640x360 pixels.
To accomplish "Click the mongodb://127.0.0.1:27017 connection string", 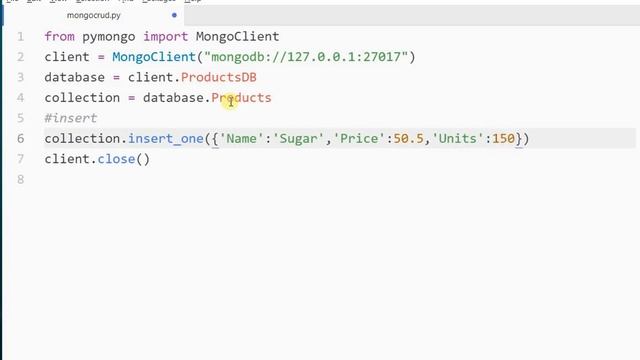I will [306, 57].
